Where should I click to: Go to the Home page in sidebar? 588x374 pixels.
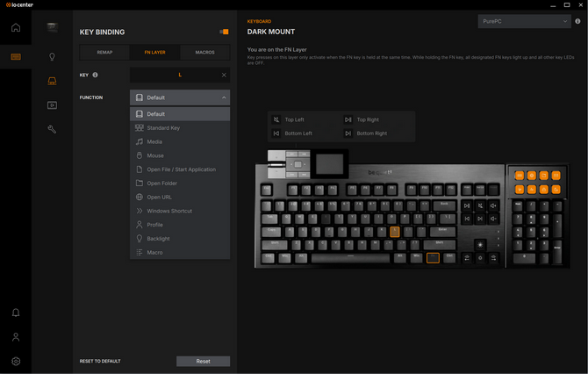tap(16, 27)
